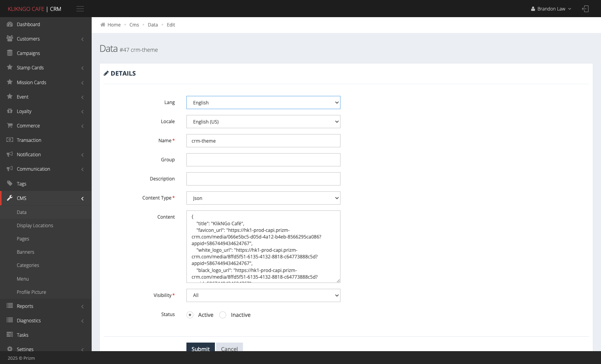
Task: Click the Dashboard palette icon
Action: [10, 24]
